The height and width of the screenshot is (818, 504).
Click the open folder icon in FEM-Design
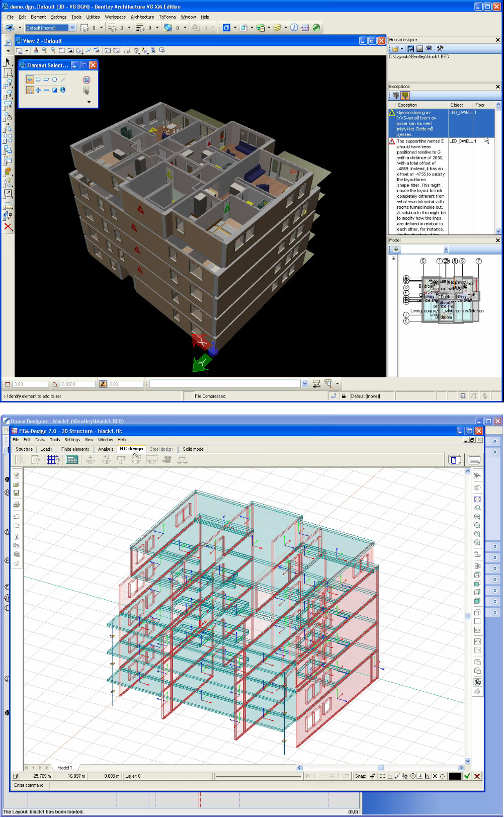click(17, 484)
